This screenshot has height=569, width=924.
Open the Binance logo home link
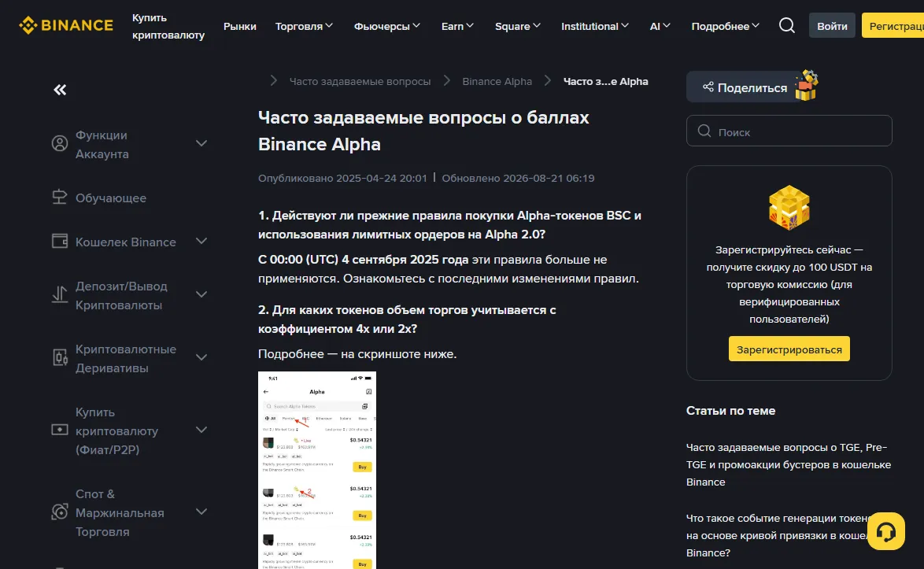(65, 25)
